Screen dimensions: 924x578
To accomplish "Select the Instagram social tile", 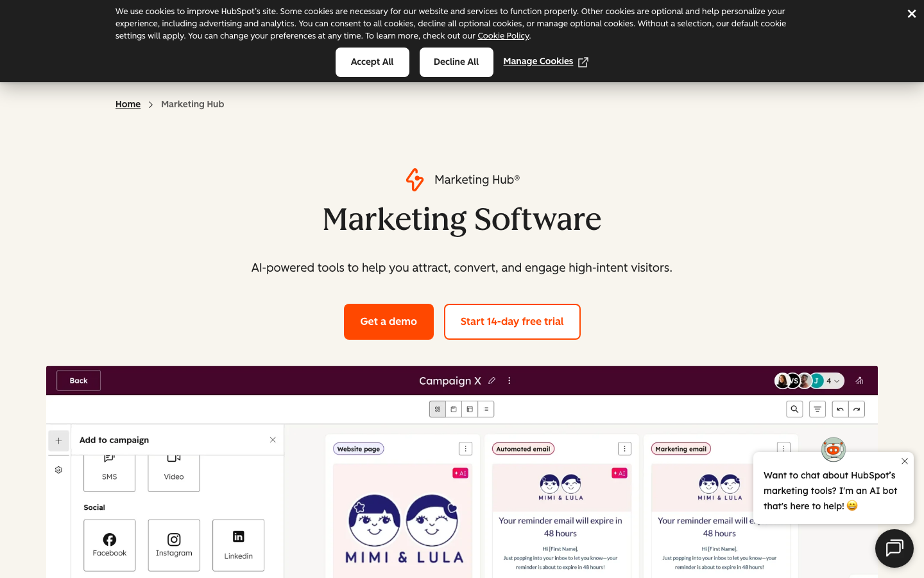I will (174, 545).
